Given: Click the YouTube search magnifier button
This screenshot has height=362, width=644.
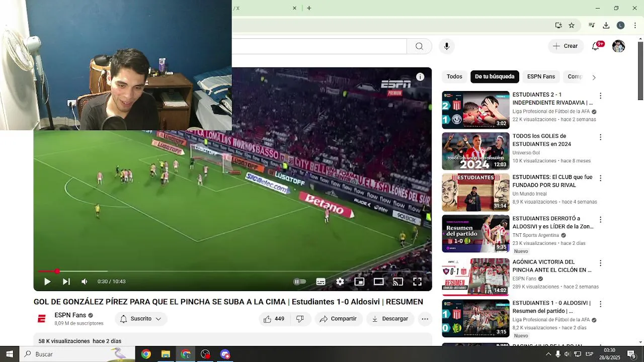Looking at the screenshot, I should click(x=419, y=46).
